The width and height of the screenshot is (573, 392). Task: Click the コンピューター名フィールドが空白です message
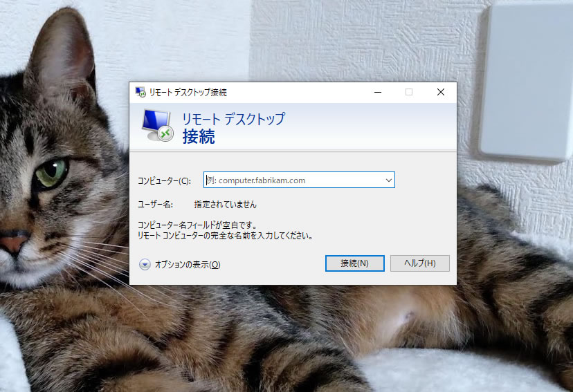[x=197, y=225]
